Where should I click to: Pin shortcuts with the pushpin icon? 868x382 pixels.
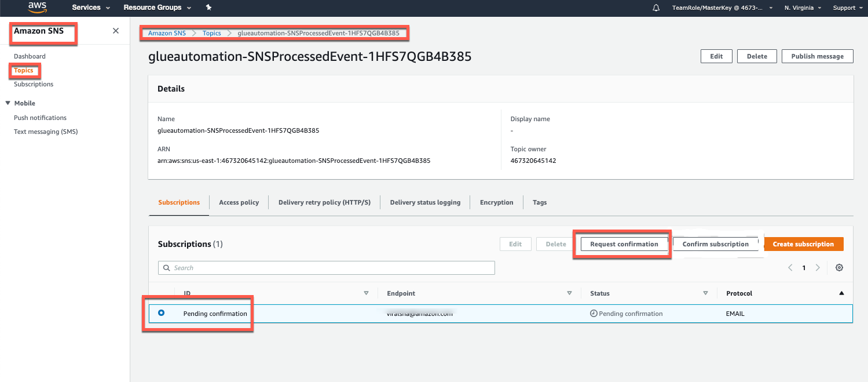[208, 8]
